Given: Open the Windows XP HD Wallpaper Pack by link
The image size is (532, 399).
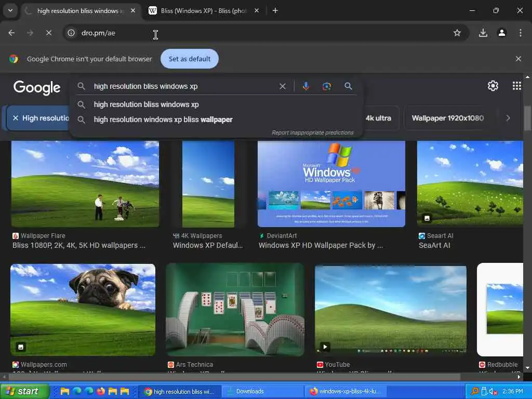Looking at the screenshot, I should (x=321, y=245).
